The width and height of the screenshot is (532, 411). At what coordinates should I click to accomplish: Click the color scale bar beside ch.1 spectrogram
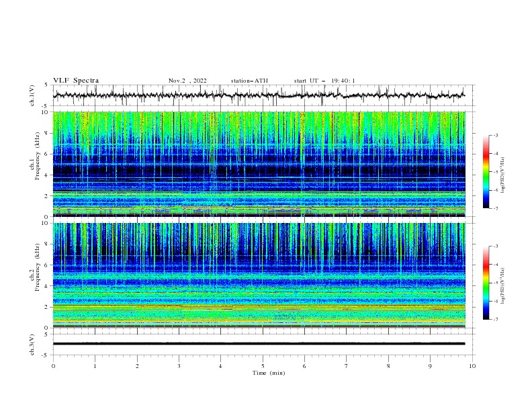[x=486, y=172]
